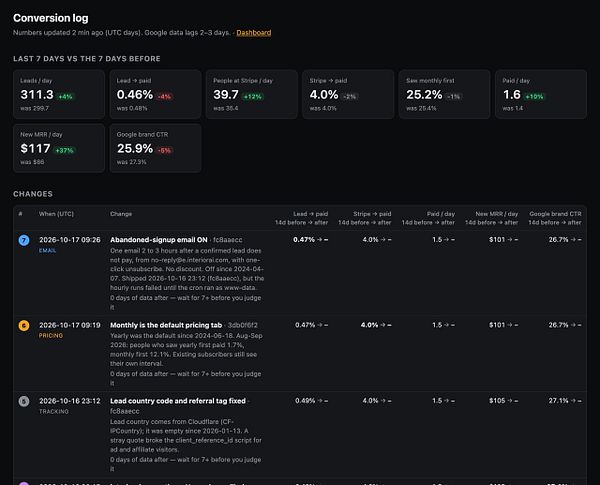Screen dimensions: 600x485
Task: Open the Saw monthly first stat card
Action: point(445,94)
